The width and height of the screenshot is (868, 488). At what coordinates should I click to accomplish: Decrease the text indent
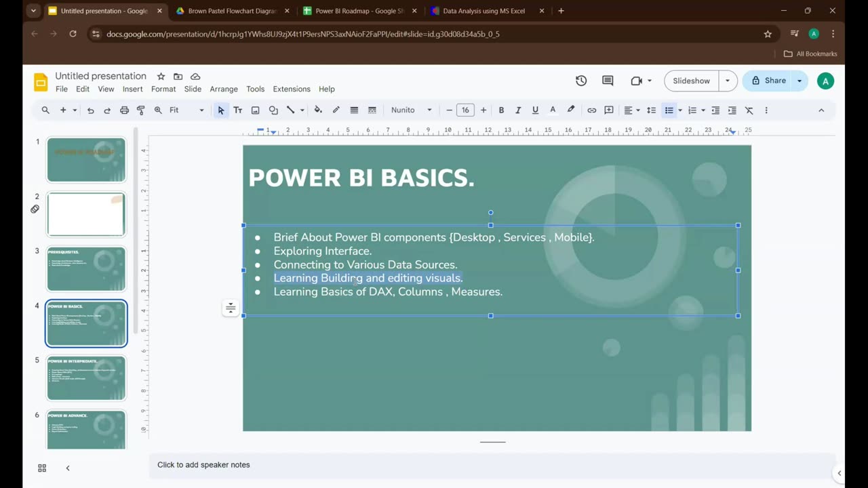pyautogui.click(x=715, y=110)
